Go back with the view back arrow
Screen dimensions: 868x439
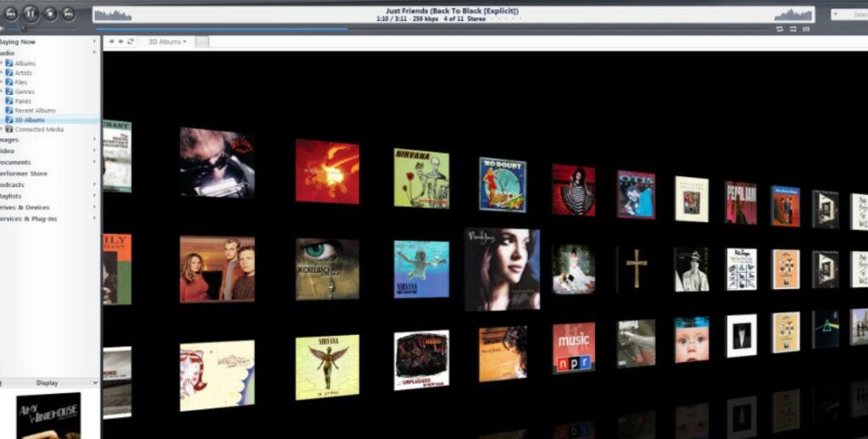pyautogui.click(x=112, y=42)
